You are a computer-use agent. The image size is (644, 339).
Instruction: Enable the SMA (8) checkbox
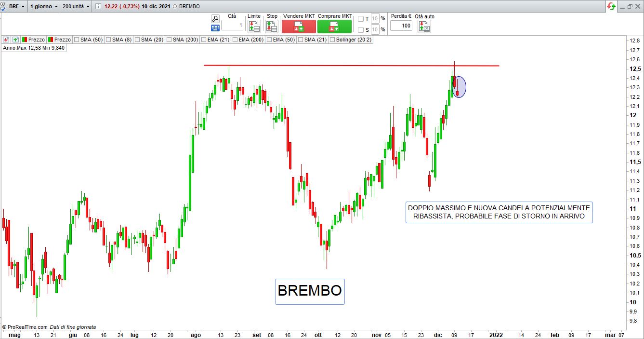108,40
